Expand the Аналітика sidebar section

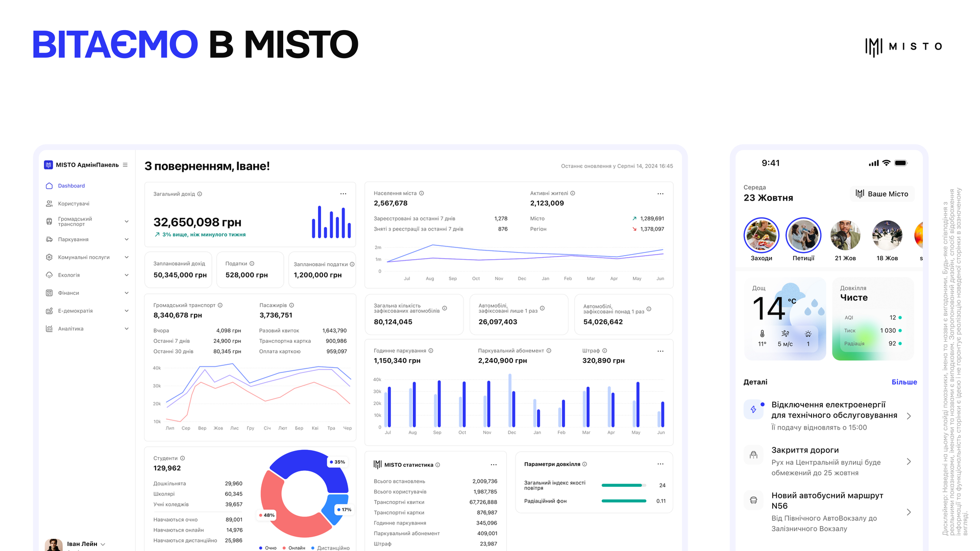[127, 329]
